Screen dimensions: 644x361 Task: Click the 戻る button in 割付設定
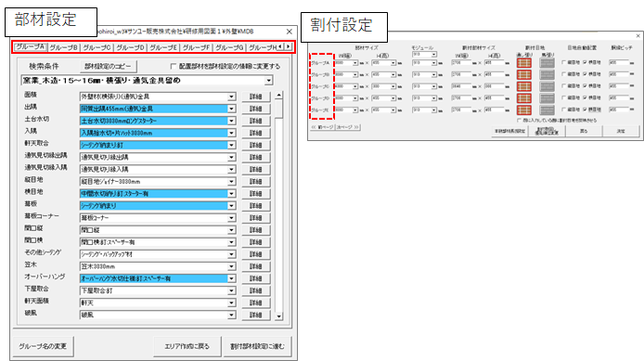(x=584, y=131)
